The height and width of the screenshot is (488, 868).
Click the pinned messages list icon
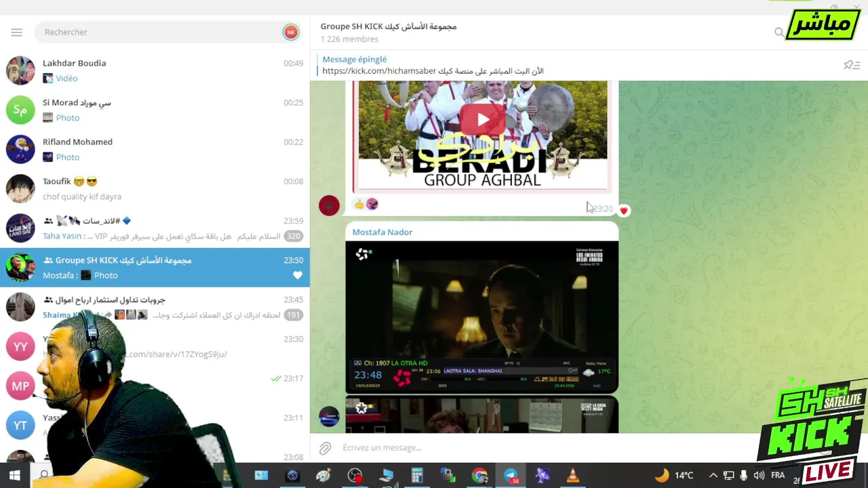851,65
